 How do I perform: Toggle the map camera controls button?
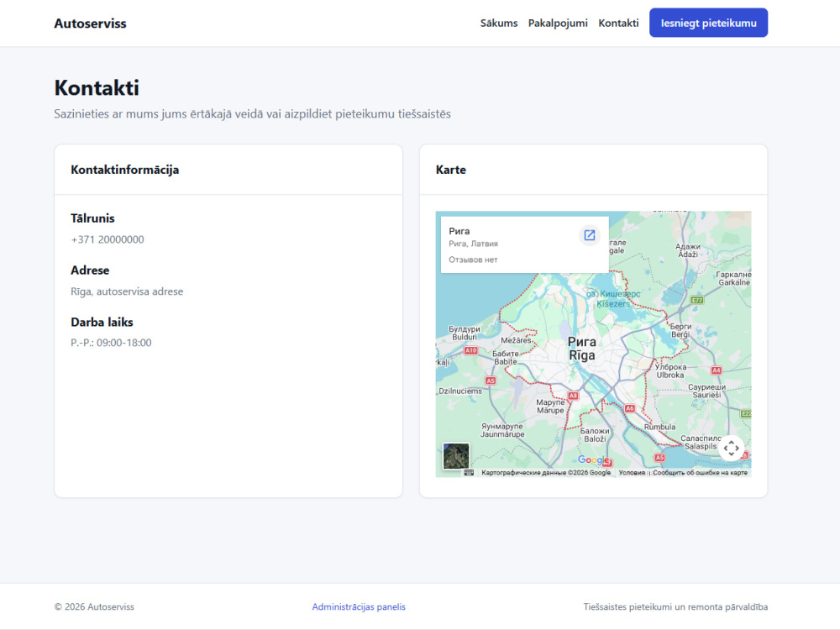732,448
